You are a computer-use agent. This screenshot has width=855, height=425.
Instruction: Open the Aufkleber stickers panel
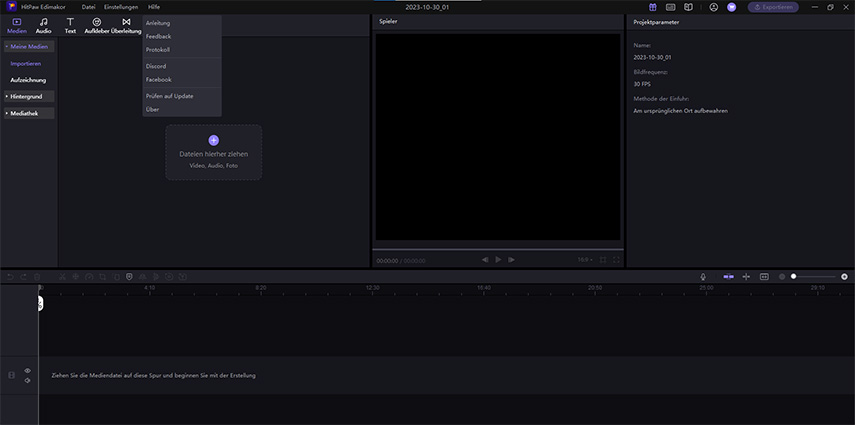(97, 25)
